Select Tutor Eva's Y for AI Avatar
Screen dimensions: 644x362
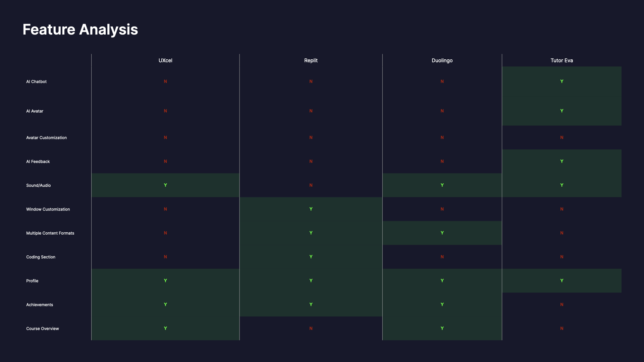point(562,111)
